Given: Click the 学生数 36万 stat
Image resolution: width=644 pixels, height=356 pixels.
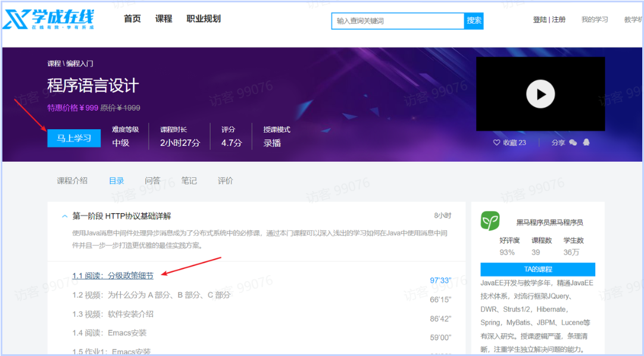Looking at the screenshot, I should [573, 246].
